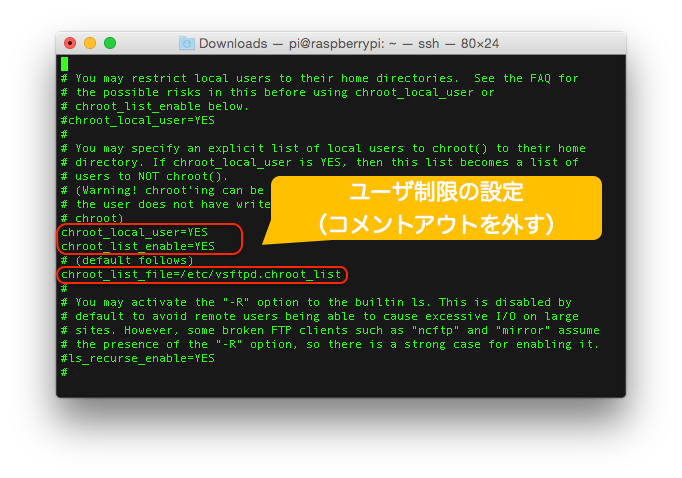Click the red close window button
Viewport: 682px width, 478px height.
(x=70, y=43)
